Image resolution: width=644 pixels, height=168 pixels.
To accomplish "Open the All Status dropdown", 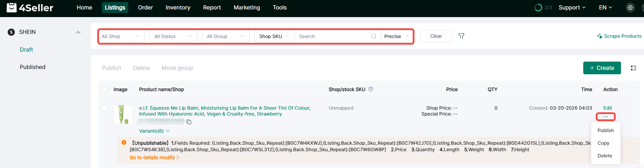I will 173,36.
